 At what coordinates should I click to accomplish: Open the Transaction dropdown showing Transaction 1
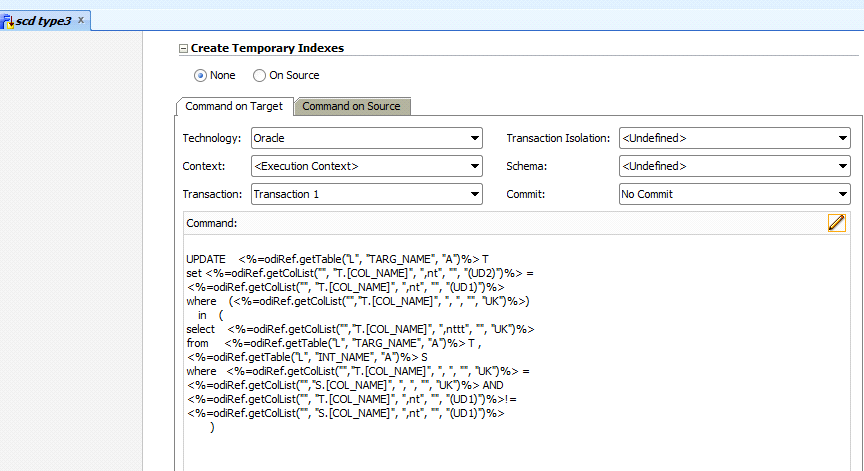[x=366, y=194]
